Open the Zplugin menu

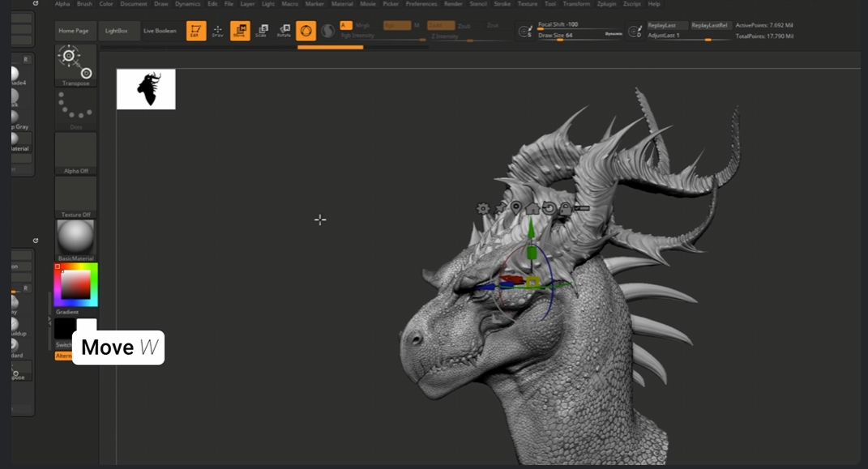click(x=607, y=4)
